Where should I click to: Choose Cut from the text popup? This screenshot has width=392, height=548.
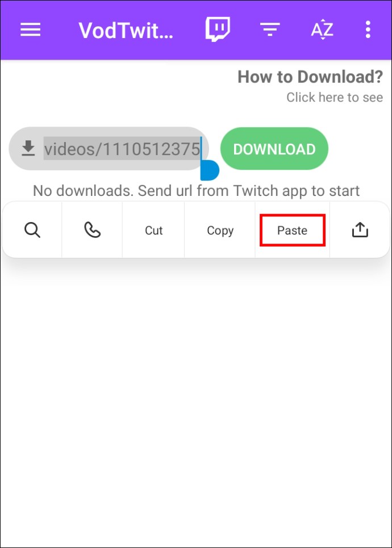[x=154, y=231]
